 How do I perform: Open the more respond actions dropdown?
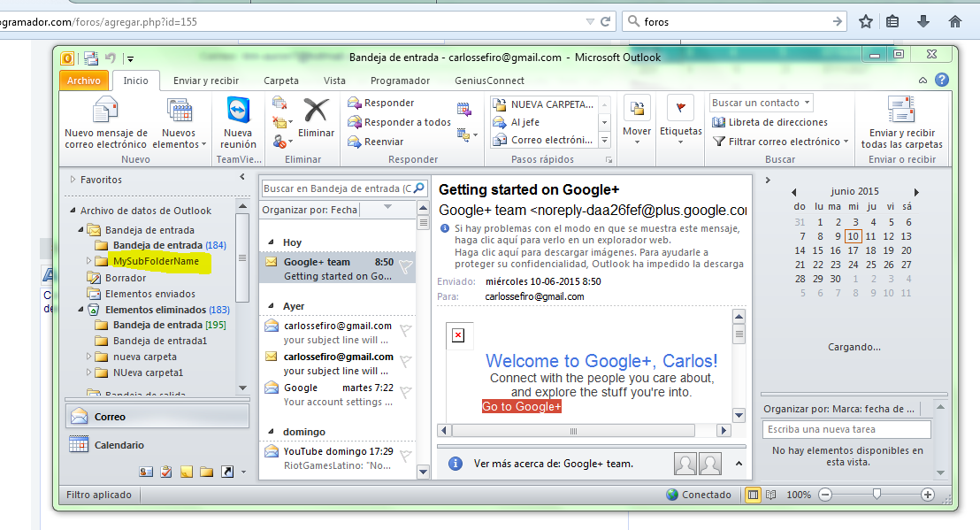467,134
